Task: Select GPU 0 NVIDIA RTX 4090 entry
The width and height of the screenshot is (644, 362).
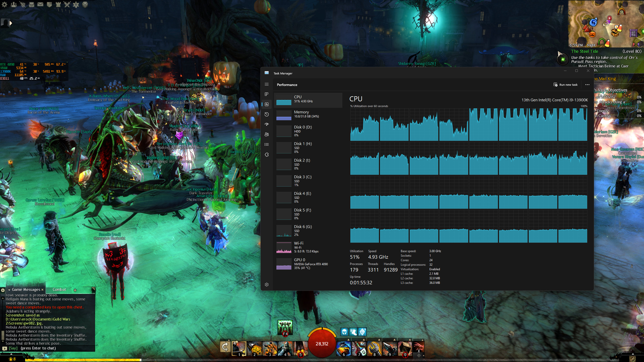Action: point(308,264)
